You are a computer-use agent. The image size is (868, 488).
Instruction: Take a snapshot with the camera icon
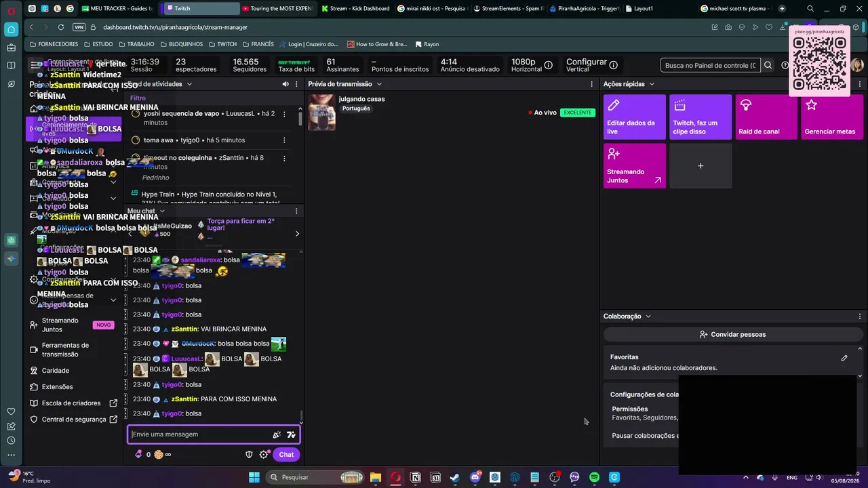point(728,27)
